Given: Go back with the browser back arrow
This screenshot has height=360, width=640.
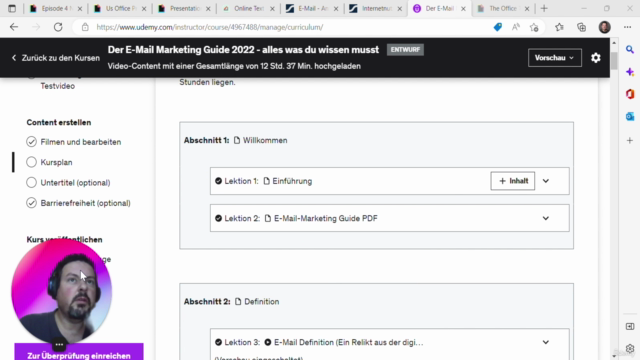Looking at the screenshot, I should [14, 27].
